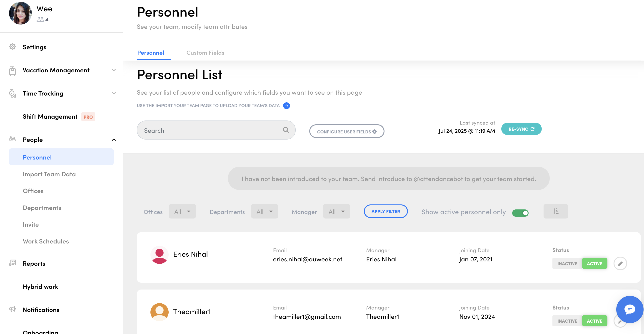Set Theamiller1 status to Inactive
This screenshot has width=644, height=334.
(x=567, y=321)
